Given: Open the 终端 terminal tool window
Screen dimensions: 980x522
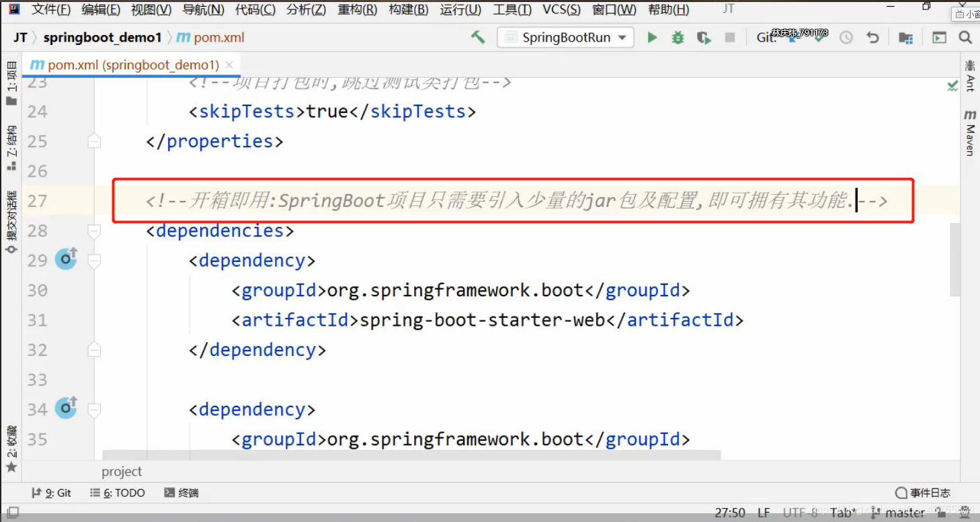Looking at the screenshot, I should (181, 492).
